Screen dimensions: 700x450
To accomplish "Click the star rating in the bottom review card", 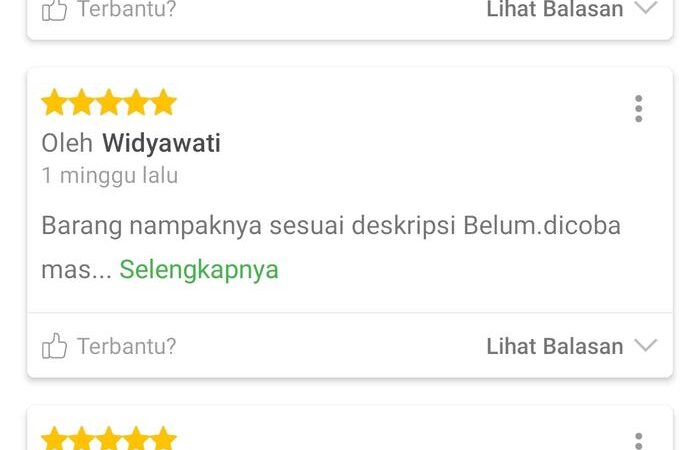I will (109, 438).
